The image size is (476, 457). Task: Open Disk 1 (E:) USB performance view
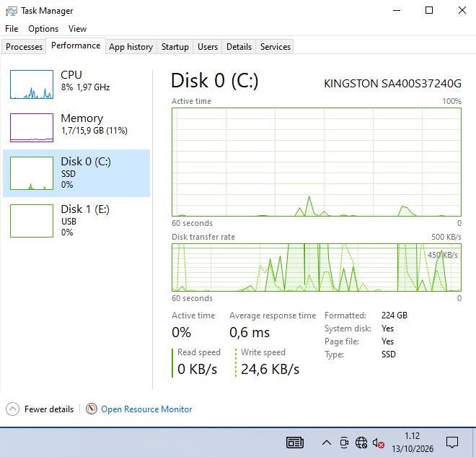coord(76,221)
